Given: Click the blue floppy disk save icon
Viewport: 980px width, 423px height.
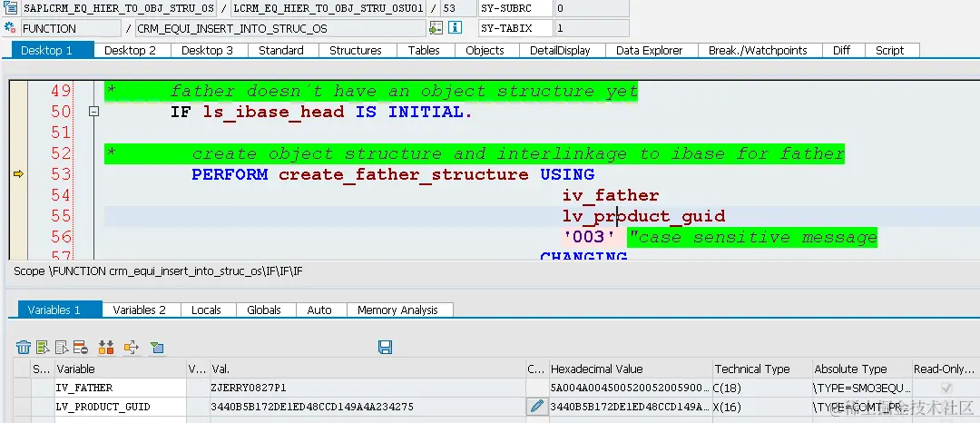Looking at the screenshot, I should click(x=385, y=348).
